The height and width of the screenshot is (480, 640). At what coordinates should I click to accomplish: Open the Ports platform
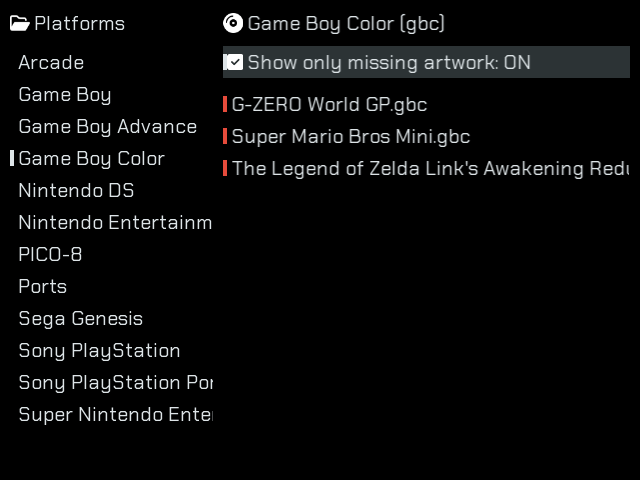[43, 286]
